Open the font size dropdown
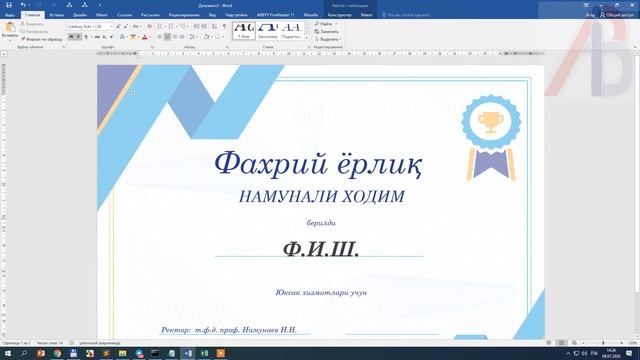 (x=111, y=27)
